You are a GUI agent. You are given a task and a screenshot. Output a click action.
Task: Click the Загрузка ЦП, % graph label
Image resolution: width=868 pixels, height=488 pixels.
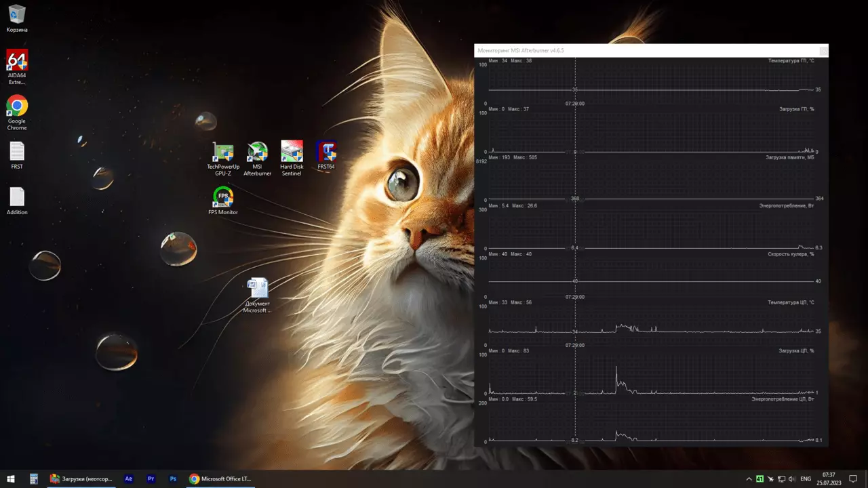point(797,350)
